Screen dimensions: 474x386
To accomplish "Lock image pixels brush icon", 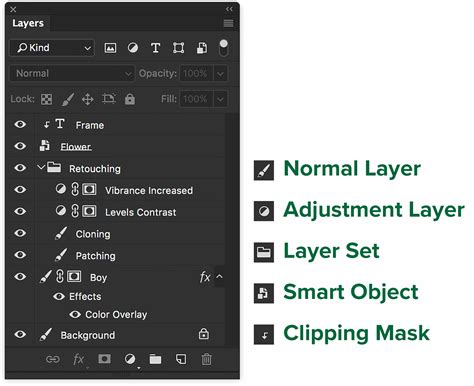I will (x=68, y=99).
